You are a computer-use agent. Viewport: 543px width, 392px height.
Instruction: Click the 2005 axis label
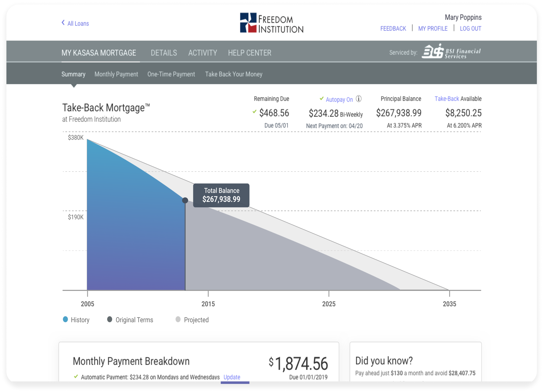[x=87, y=304]
